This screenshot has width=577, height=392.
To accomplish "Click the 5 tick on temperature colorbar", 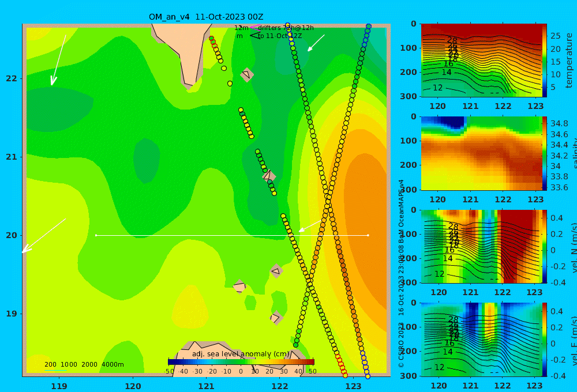I will pyautogui.click(x=553, y=88).
